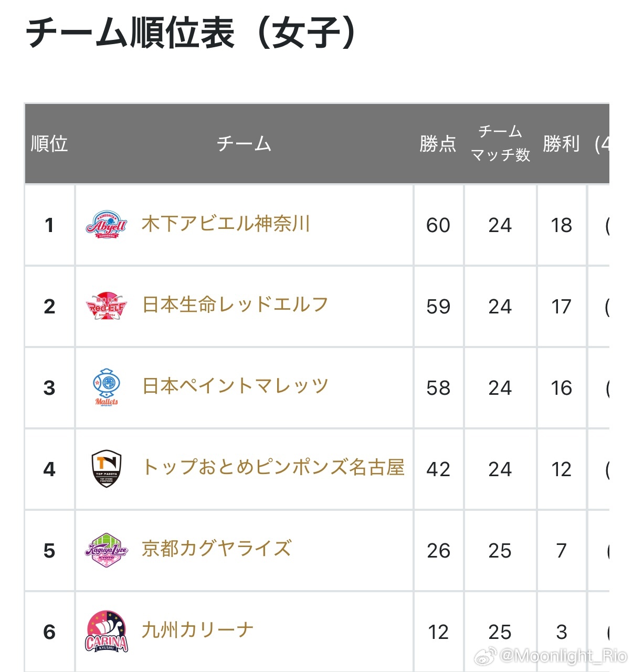Click the Nippon Life Red Elf logo

click(x=107, y=307)
